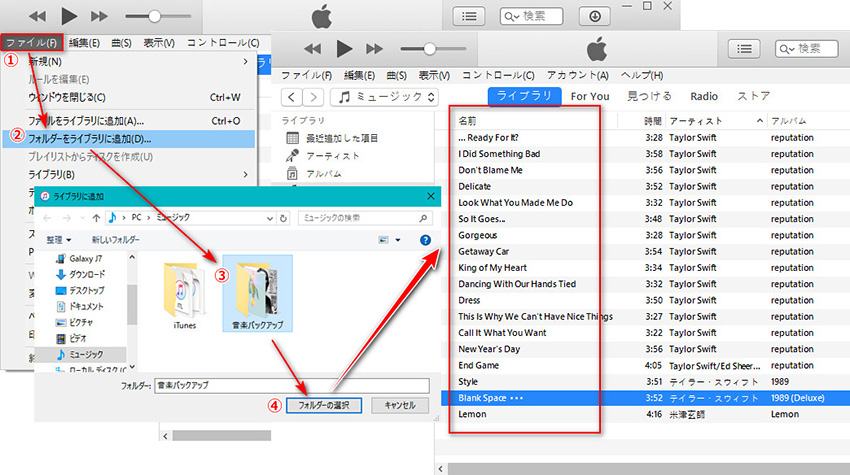Refresh the folder view in the address bar
The image size is (850, 475).
click(286, 217)
